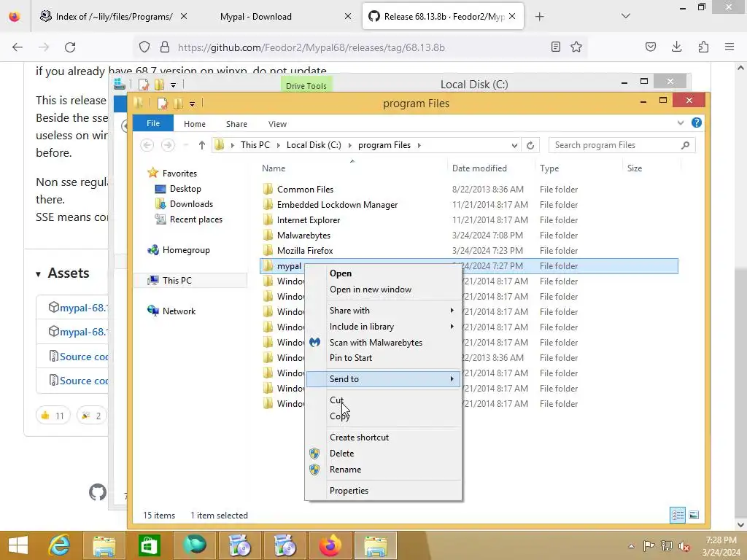Click the Start button on taskbar
The width and height of the screenshot is (747, 560).
point(18,545)
